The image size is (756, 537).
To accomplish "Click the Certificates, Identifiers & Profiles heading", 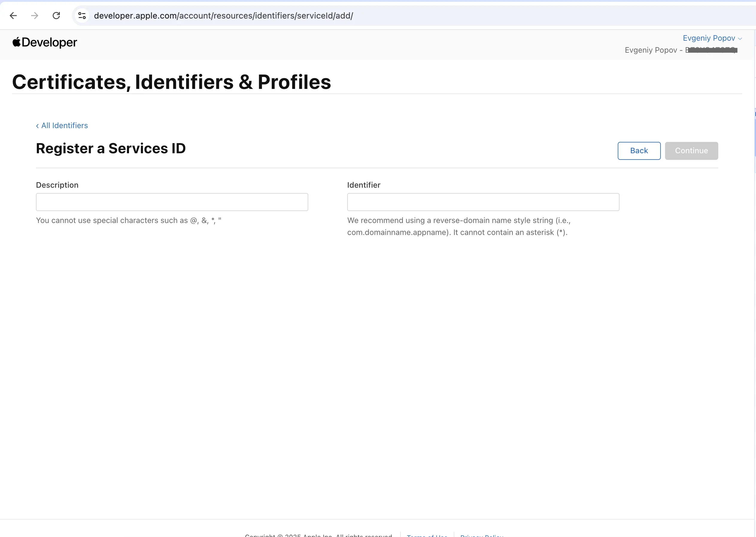I will tap(171, 82).
